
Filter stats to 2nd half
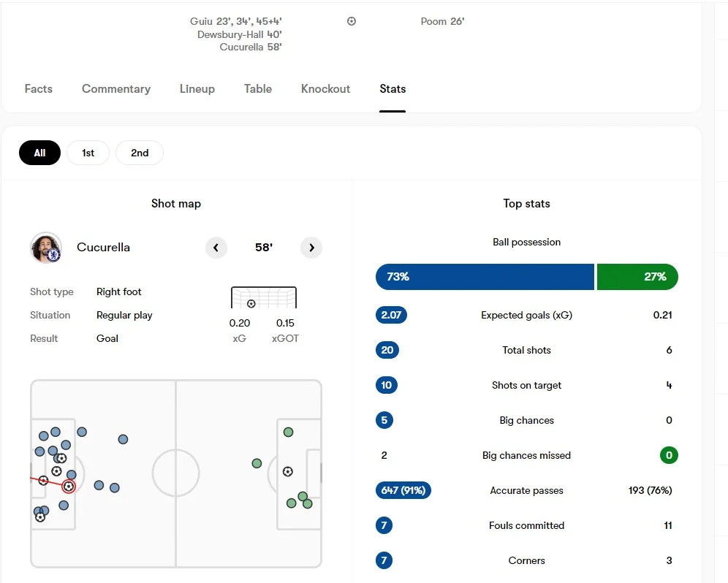[x=140, y=153]
